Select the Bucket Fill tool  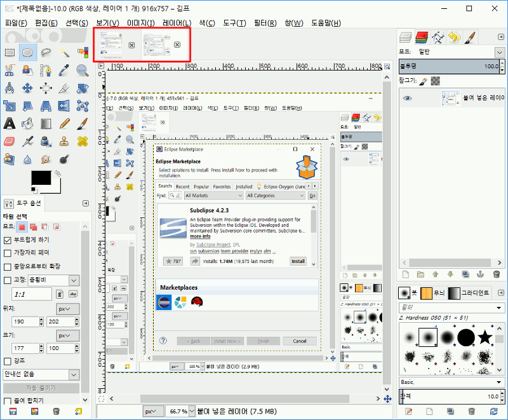pos(28,123)
